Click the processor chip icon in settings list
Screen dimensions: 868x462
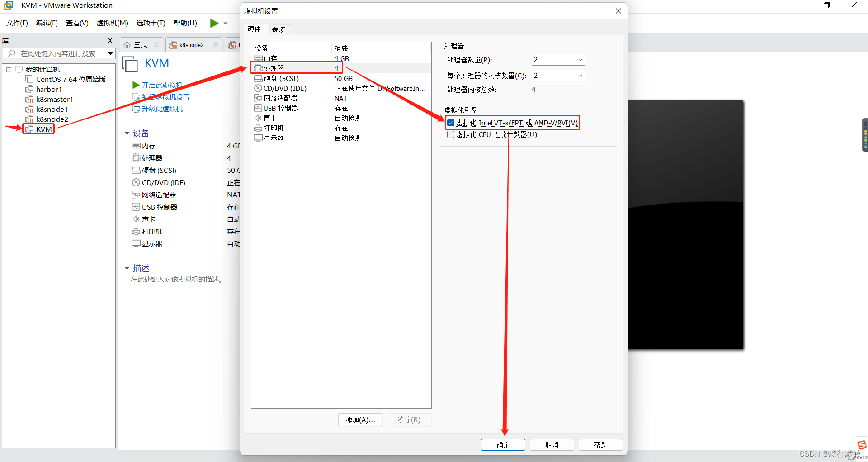point(258,68)
